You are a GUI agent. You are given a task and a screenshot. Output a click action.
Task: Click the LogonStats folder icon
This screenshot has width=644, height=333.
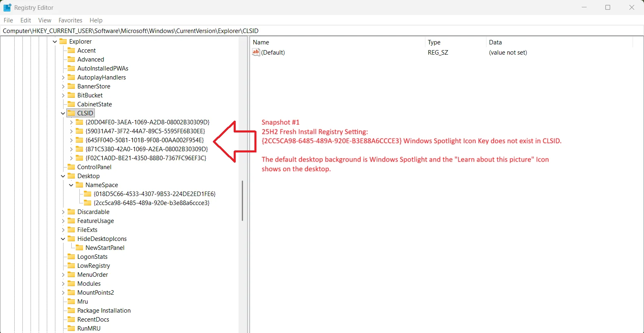coord(71,257)
